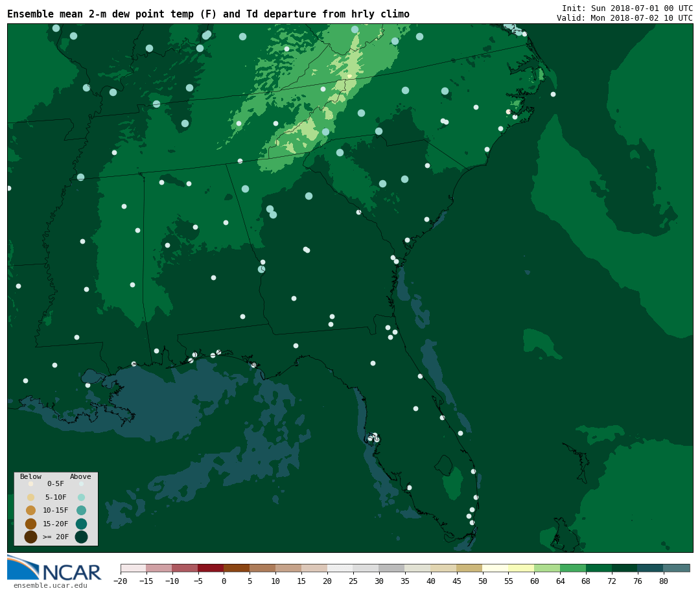
Task: Click the 'Below' header in the legend
Action: coord(30,476)
